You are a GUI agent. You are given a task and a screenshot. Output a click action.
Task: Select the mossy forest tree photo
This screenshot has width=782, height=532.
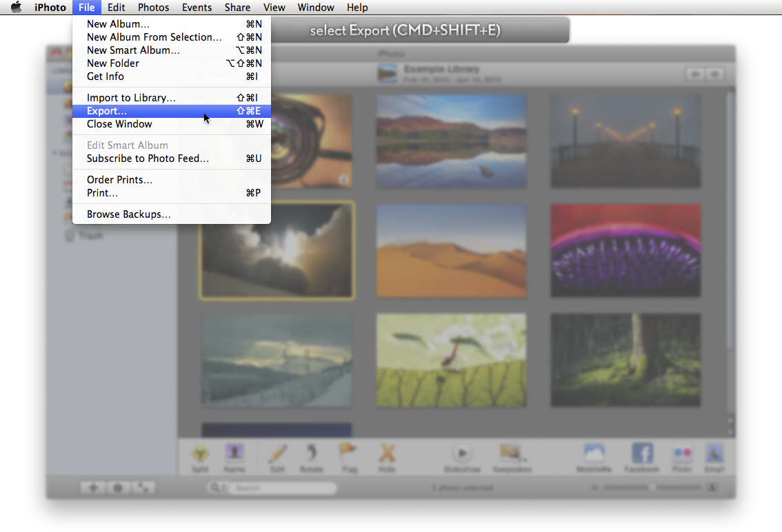pyautogui.click(x=625, y=360)
